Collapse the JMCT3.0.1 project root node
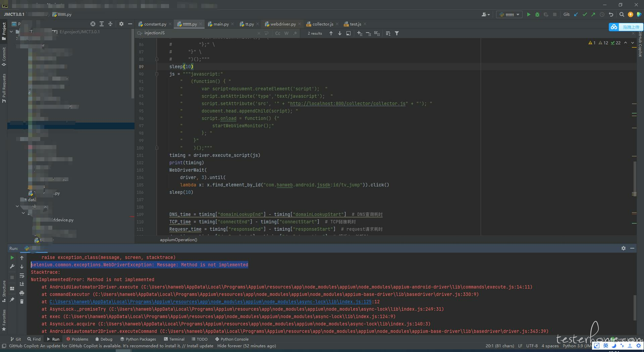This screenshot has height=352, width=644. click(x=12, y=32)
